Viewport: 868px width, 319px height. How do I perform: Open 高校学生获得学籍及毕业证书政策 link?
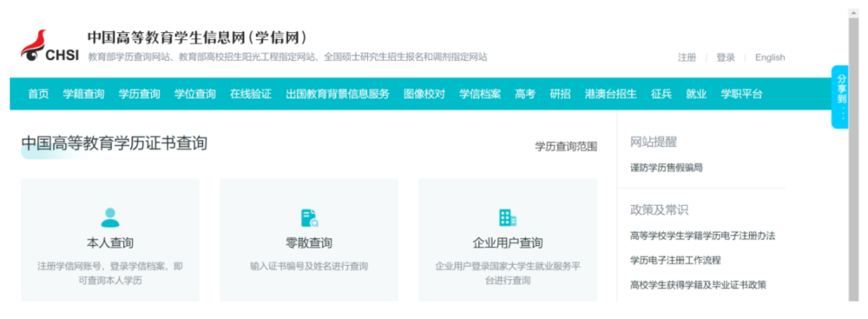tap(699, 284)
